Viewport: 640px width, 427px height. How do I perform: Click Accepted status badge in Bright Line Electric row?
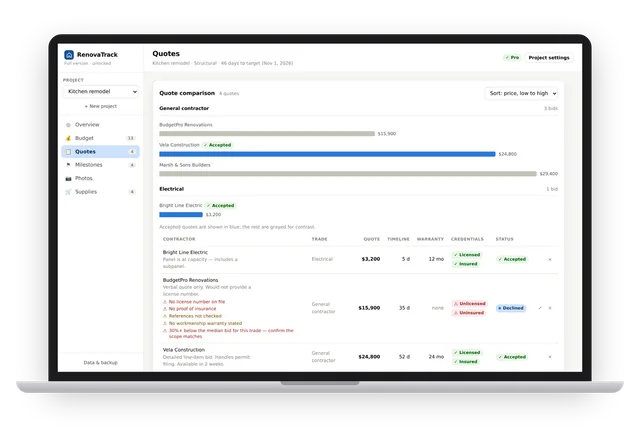[x=512, y=259]
